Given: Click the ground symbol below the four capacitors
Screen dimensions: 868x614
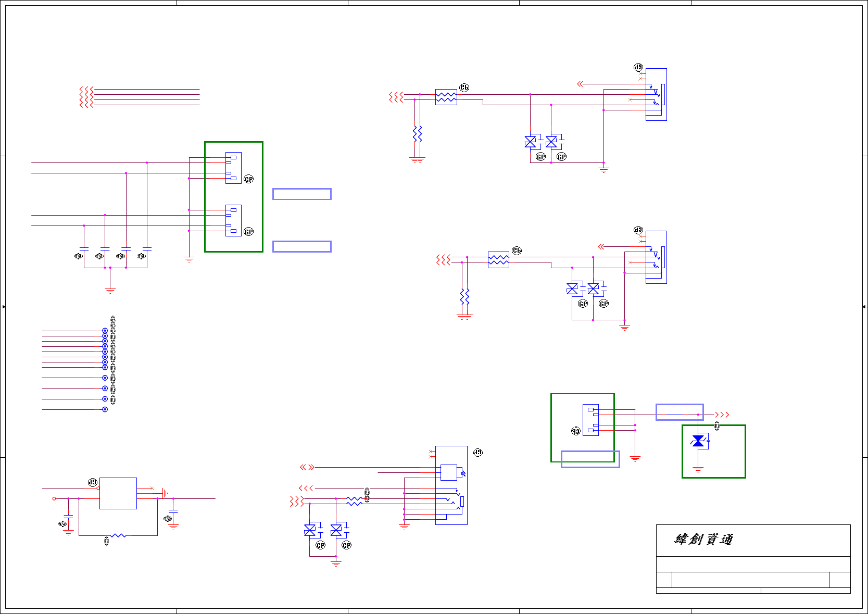Looking at the screenshot, I should tap(110, 291).
